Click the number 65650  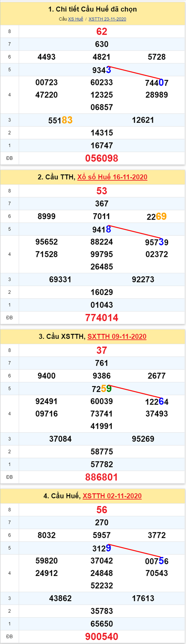(102, 624)
